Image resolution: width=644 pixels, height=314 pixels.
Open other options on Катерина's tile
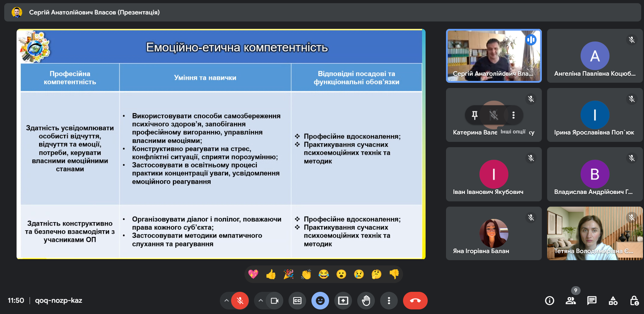513,115
